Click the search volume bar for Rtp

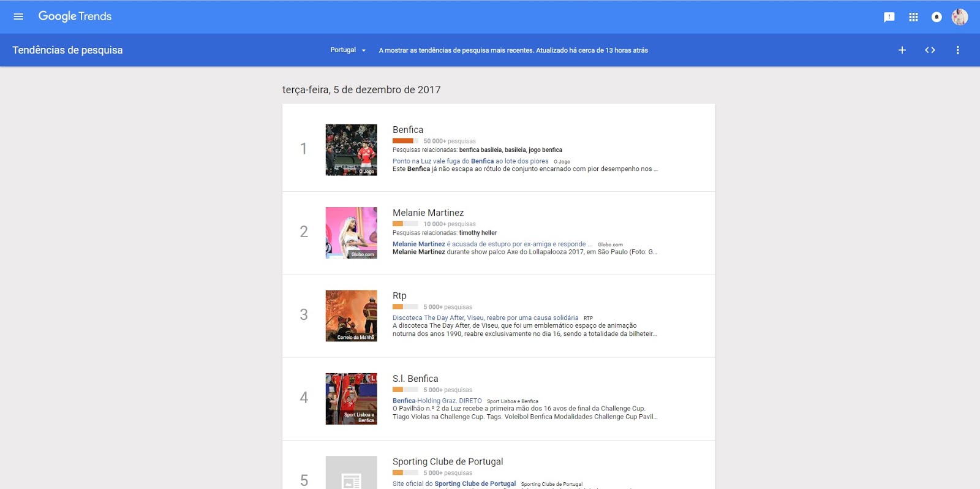405,307
